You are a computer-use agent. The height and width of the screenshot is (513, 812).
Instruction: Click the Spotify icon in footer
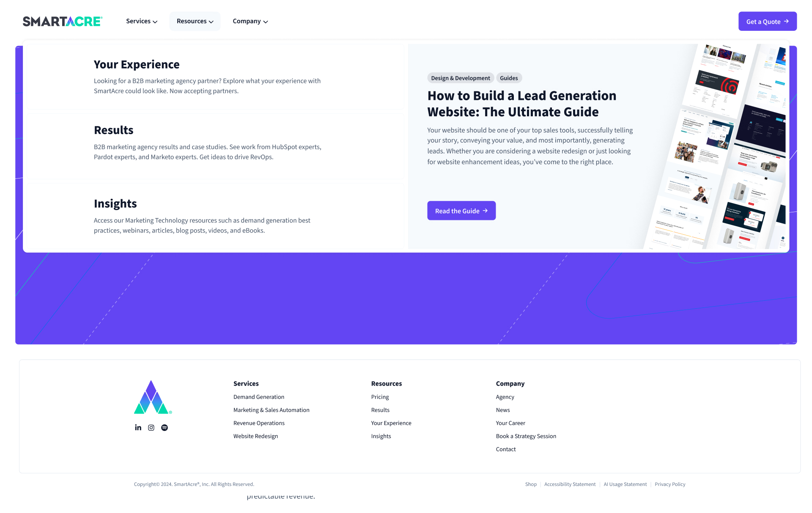(164, 427)
